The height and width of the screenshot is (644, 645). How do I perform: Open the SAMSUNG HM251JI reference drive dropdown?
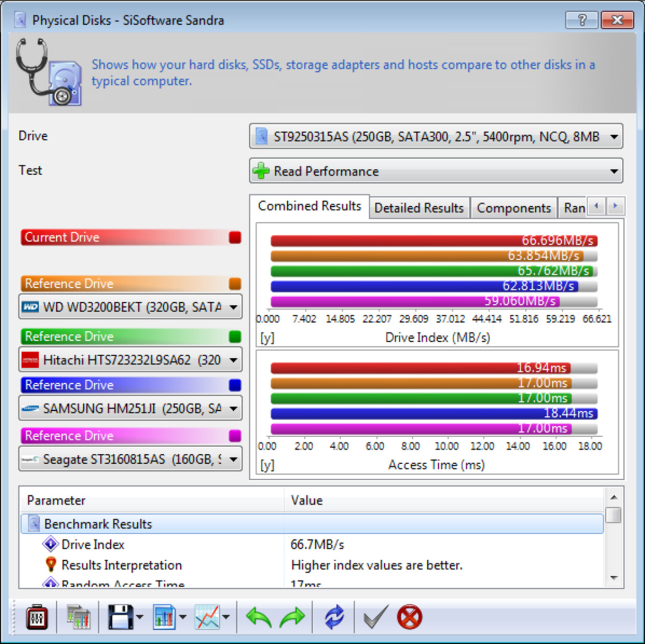point(131,408)
